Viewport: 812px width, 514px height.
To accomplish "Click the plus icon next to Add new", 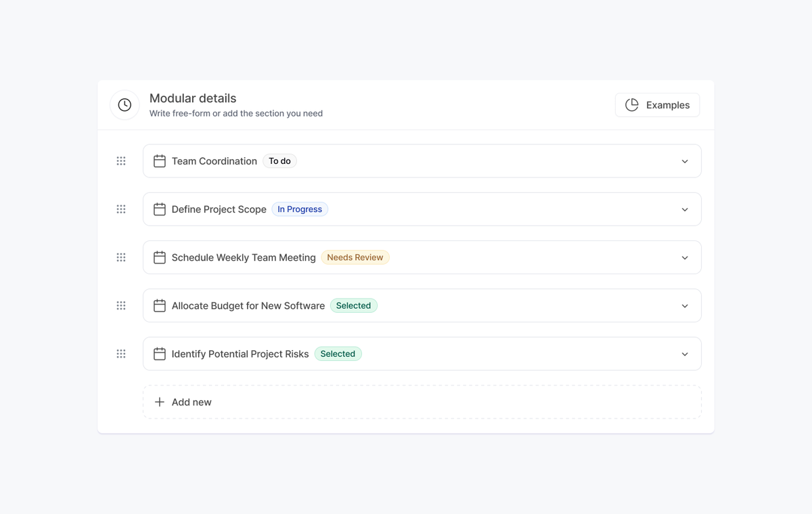I will coord(160,402).
